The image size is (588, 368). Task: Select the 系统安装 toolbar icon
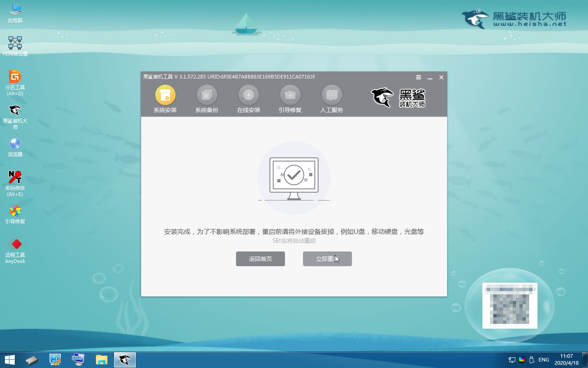tap(165, 99)
